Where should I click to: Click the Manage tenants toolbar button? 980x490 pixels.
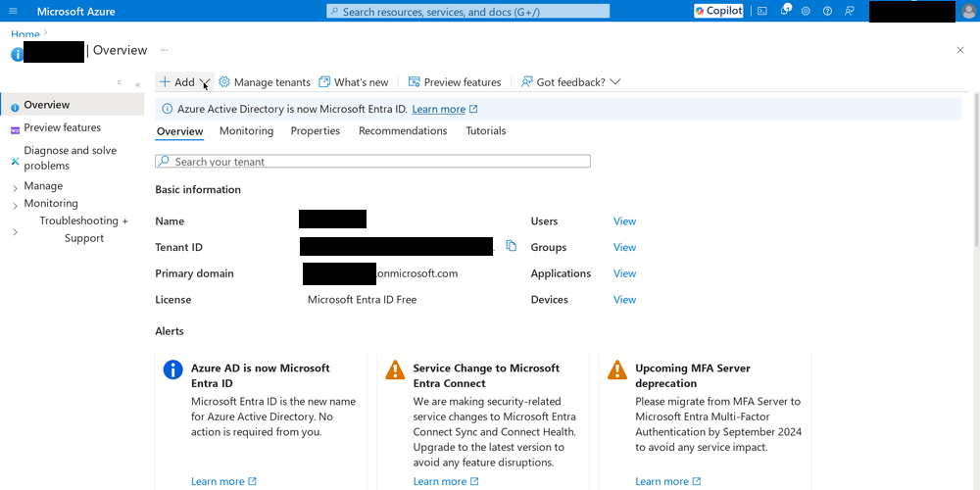click(264, 82)
